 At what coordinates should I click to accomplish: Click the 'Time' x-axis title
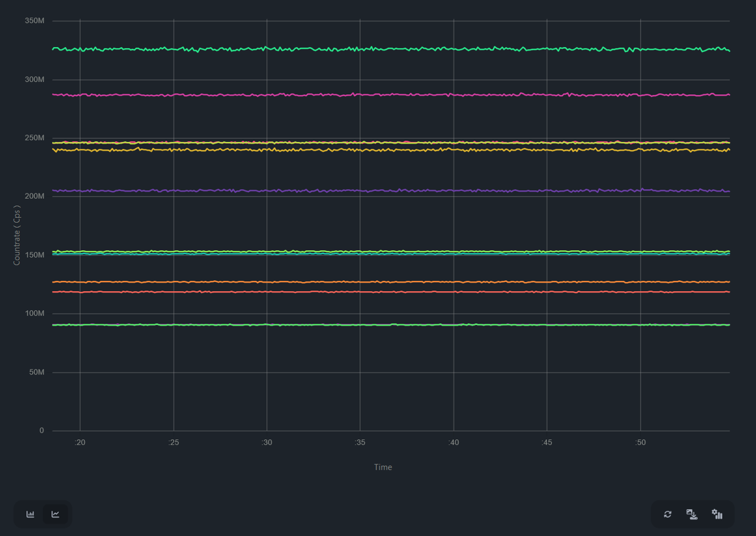pyautogui.click(x=383, y=467)
